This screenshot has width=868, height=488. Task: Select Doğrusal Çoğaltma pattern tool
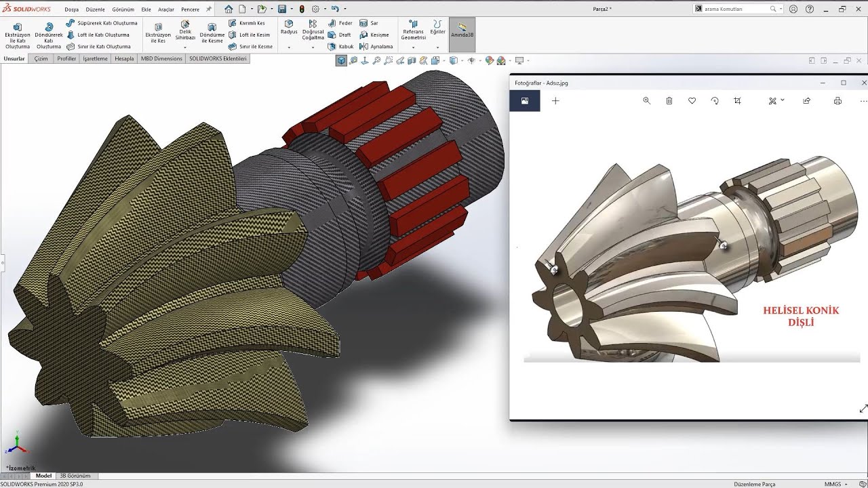click(313, 31)
